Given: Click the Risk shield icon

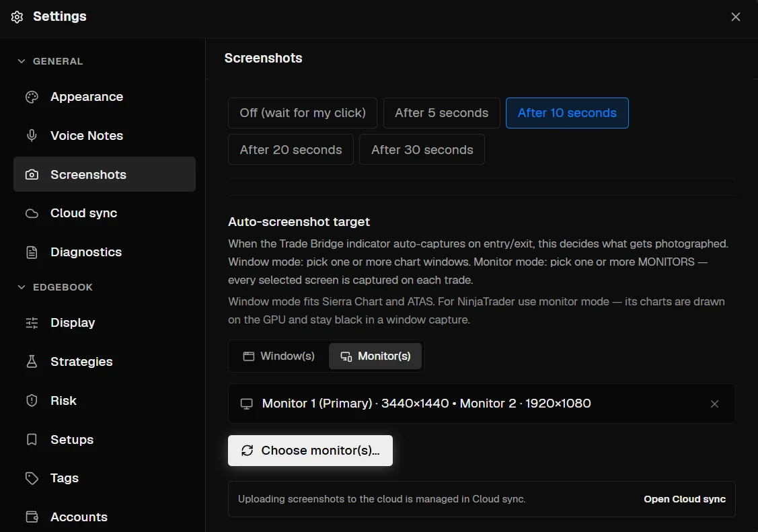Looking at the screenshot, I should (x=32, y=401).
